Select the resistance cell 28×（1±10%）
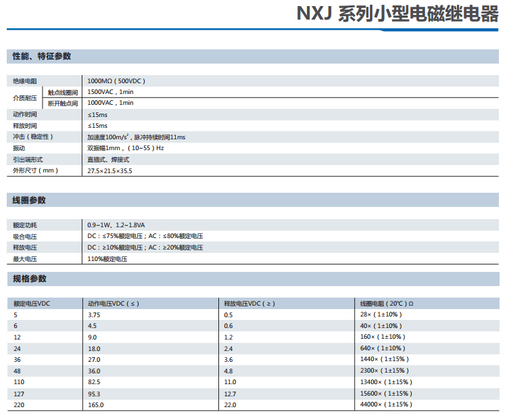The image size is (507, 420). click(381, 314)
